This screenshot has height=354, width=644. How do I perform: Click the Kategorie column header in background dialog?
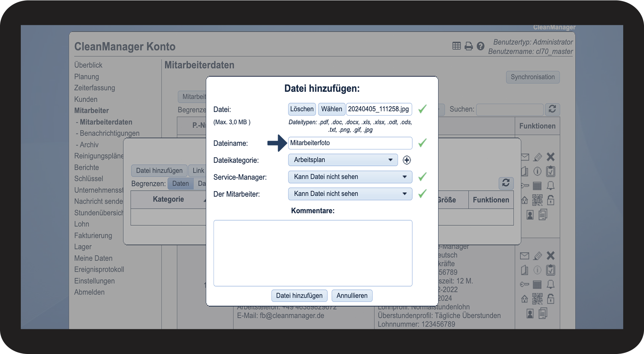pyautogui.click(x=168, y=199)
